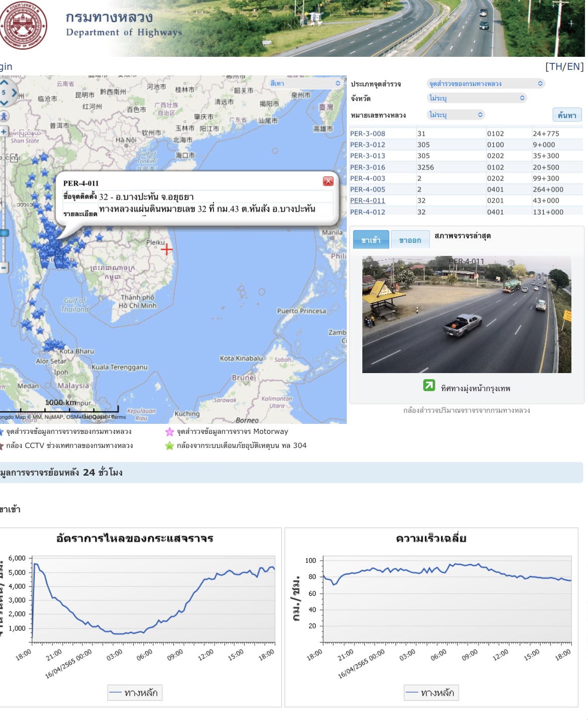This screenshot has width=588, height=720.
Task: Switch to the ขาออก outbound tab
Action: tap(410, 240)
